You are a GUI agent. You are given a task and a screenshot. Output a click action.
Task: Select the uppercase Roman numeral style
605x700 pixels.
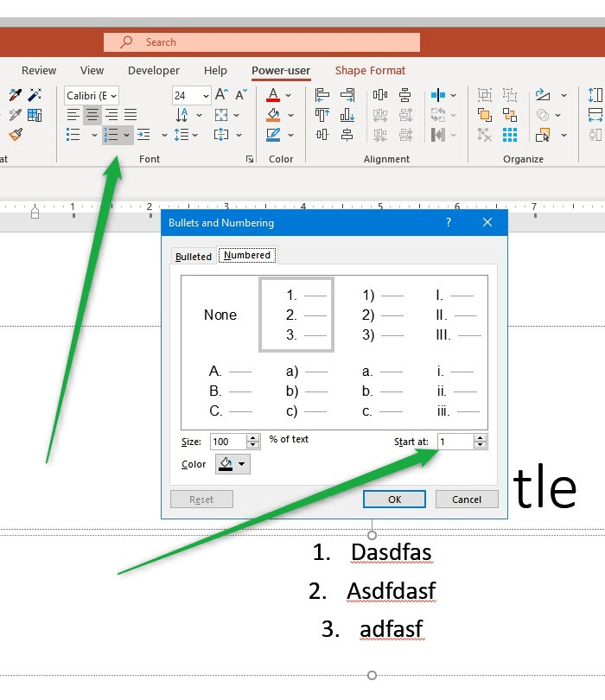pos(458,315)
